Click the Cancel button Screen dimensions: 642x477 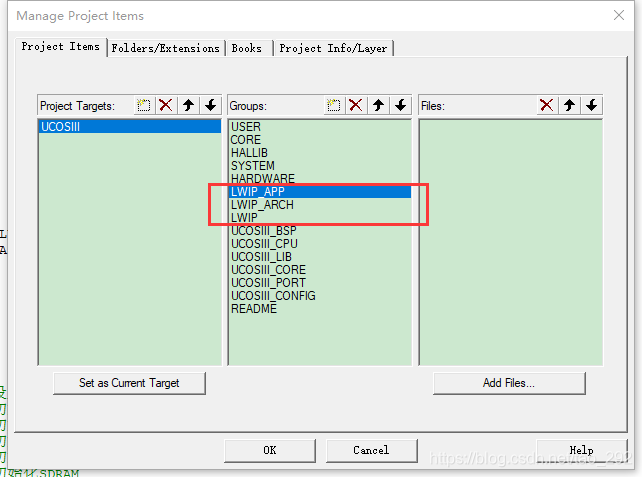point(371,450)
